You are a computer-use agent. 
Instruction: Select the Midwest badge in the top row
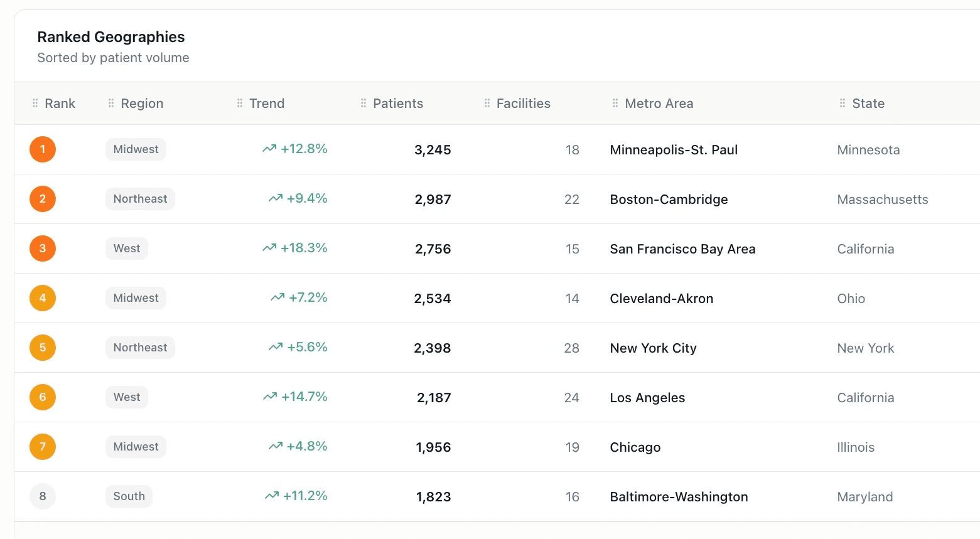[136, 149]
